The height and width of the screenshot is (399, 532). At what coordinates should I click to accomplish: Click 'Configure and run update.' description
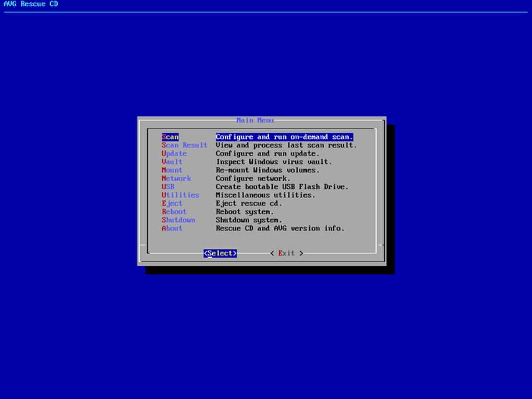(268, 154)
